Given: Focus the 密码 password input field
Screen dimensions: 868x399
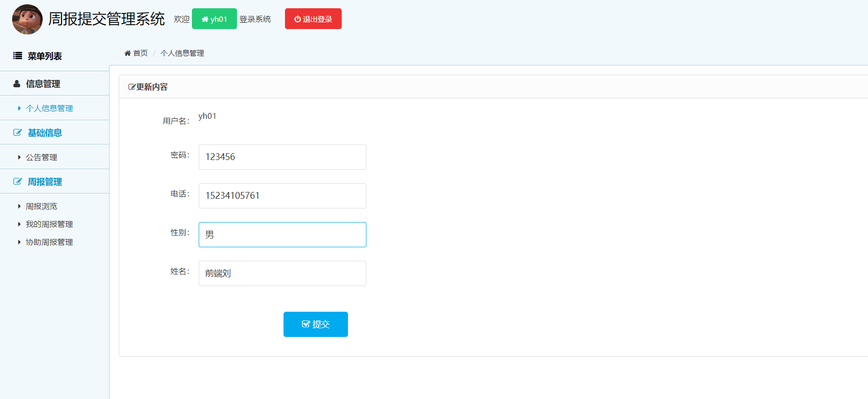Looking at the screenshot, I should pos(283,157).
